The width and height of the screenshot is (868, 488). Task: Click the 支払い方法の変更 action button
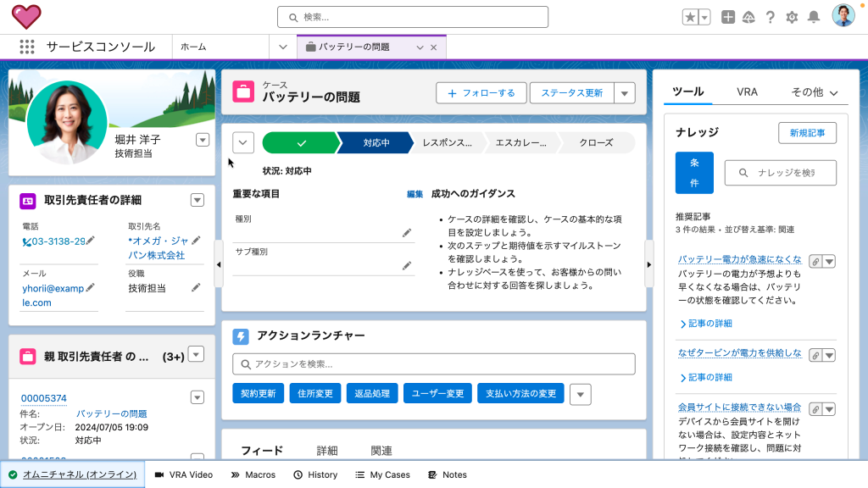(520, 393)
